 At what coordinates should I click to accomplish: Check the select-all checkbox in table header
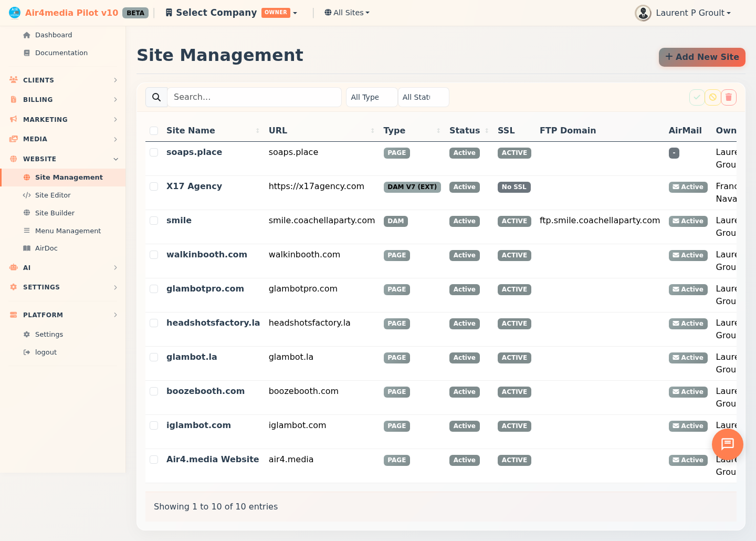pos(154,131)
